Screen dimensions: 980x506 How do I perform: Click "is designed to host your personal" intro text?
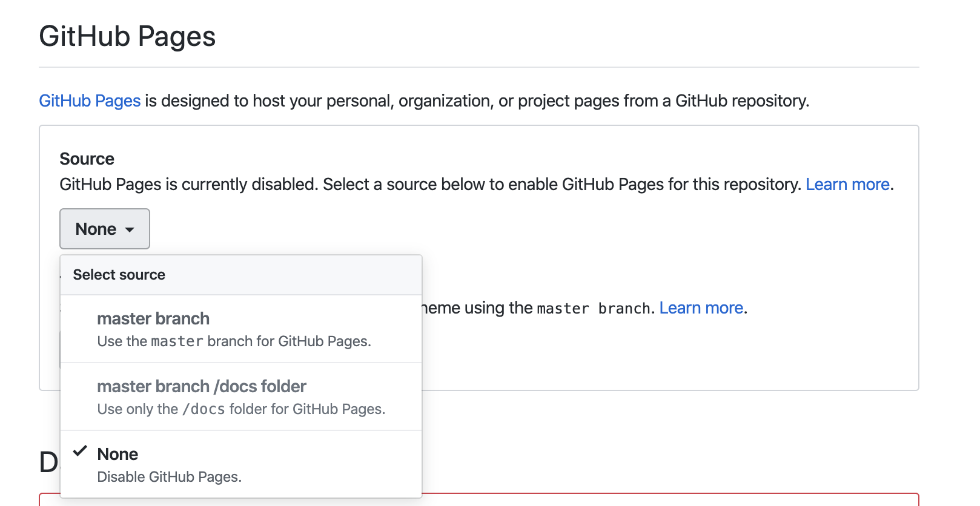[x=273, y=100]
